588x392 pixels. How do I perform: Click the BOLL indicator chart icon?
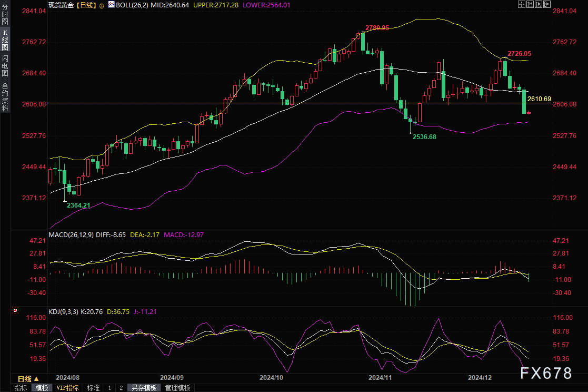(111, 4)
